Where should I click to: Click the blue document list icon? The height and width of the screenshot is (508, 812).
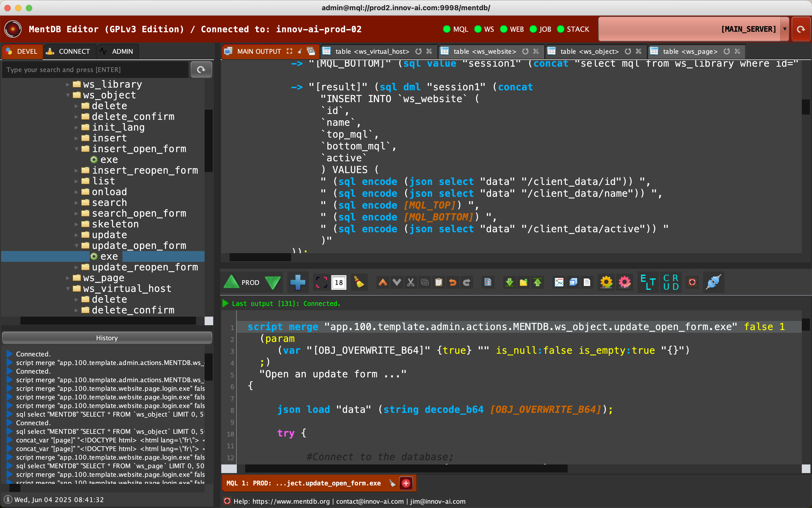(x=488, y=282)
